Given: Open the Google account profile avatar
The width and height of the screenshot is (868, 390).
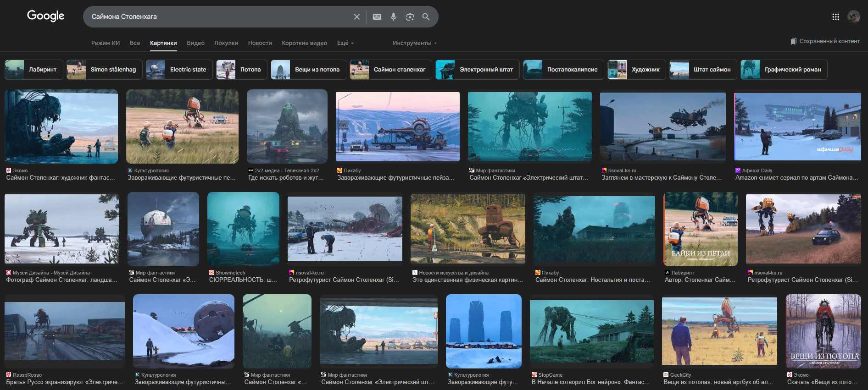Looking at the screenshot, I should pyautogui.click(x=853, y=17).
